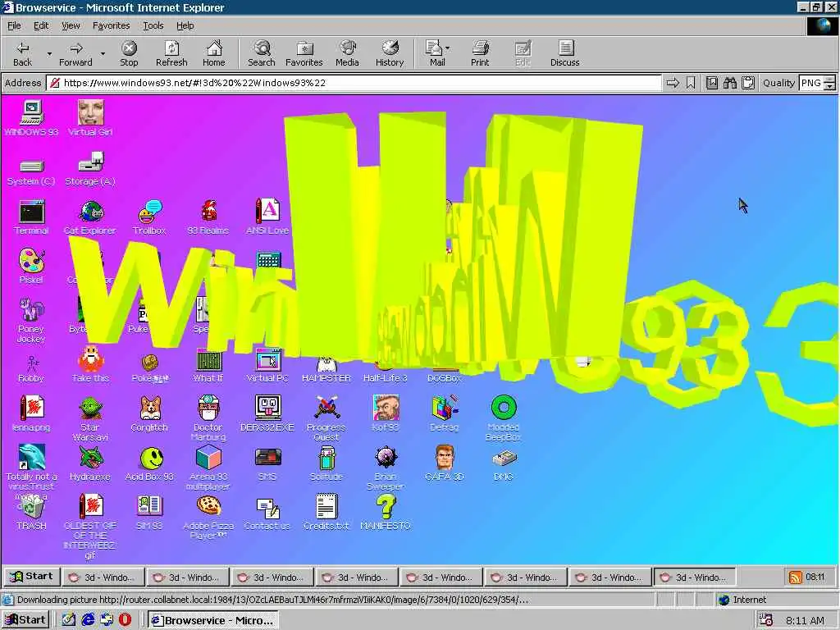
Task: Open the Piskel paint palette icon
Action: [32, 267]
